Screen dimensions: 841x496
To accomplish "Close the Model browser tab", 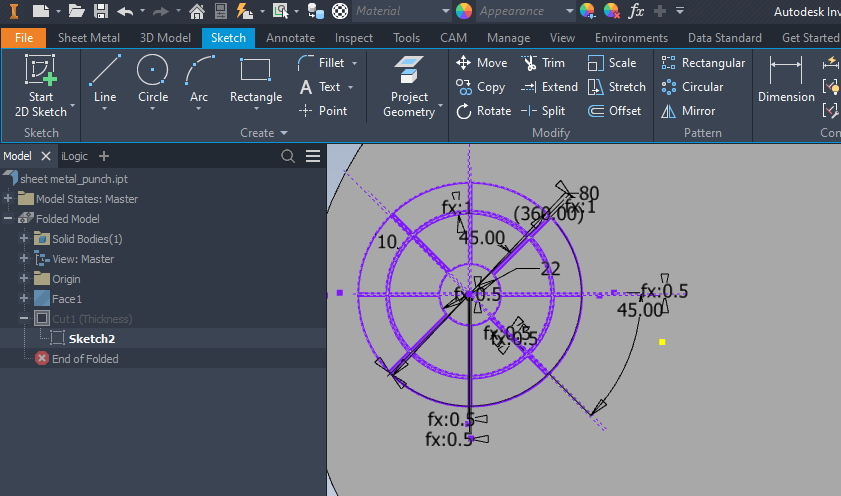I will tap(46, 156).
